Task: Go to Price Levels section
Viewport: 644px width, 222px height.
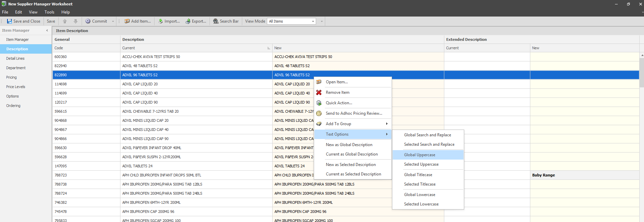Action: [x=26, y=87]
